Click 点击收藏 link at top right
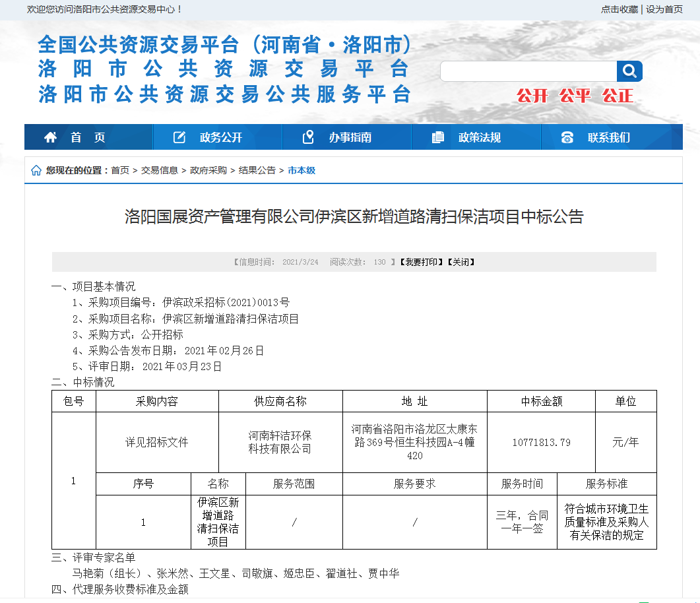This screenshot has height=603, width=700. pos(620,9)
